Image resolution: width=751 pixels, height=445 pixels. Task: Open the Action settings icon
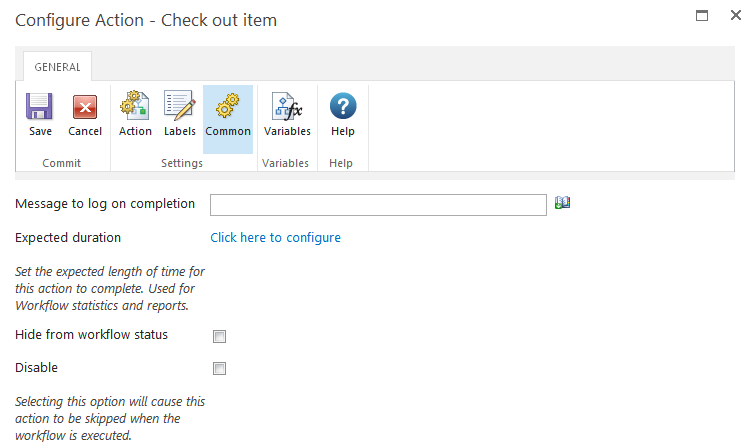point(135,106)
